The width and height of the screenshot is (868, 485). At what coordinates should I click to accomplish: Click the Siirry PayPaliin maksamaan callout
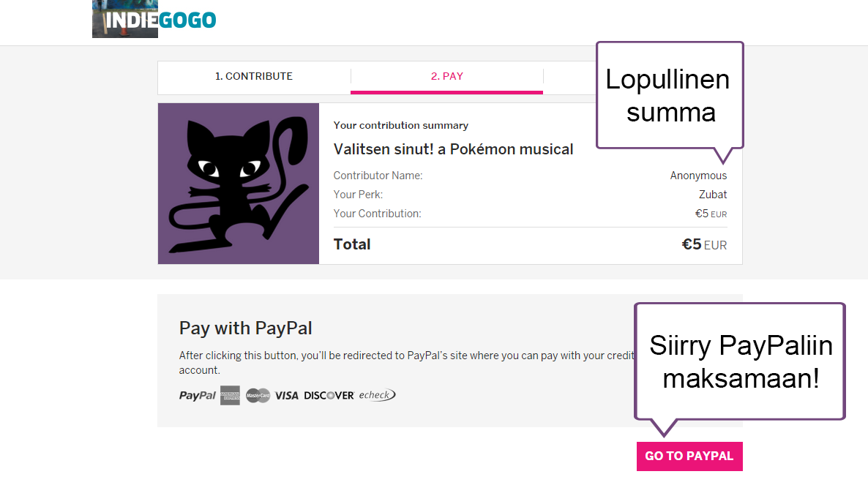[x=740, y=361]
